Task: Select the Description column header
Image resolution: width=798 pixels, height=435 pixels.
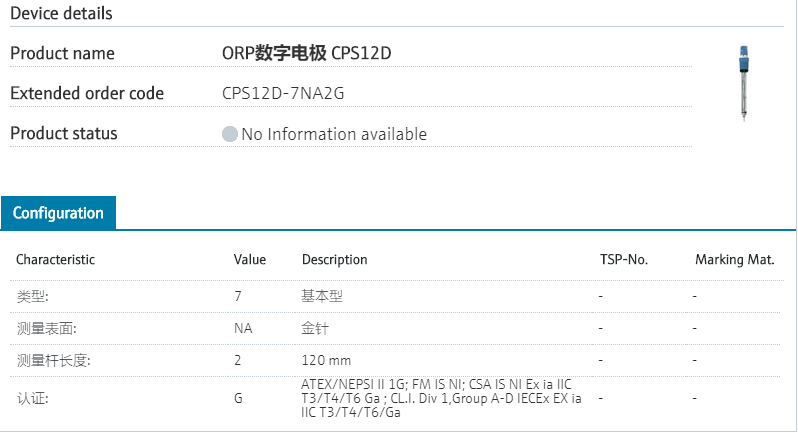Action: pos(334,260)
